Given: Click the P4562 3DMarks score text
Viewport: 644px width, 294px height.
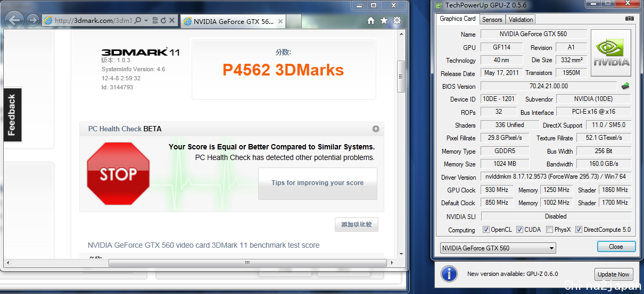Looking at the screenshot, I should point(283,70).
